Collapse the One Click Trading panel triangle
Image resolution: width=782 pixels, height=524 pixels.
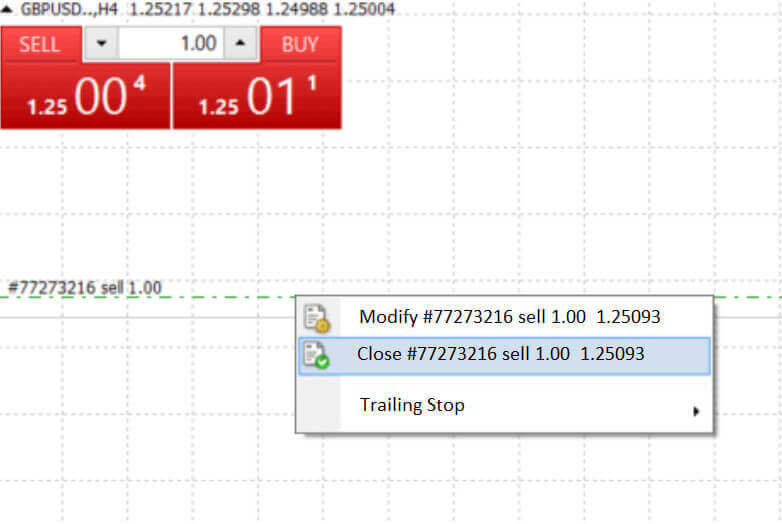(x=8, y=9)
